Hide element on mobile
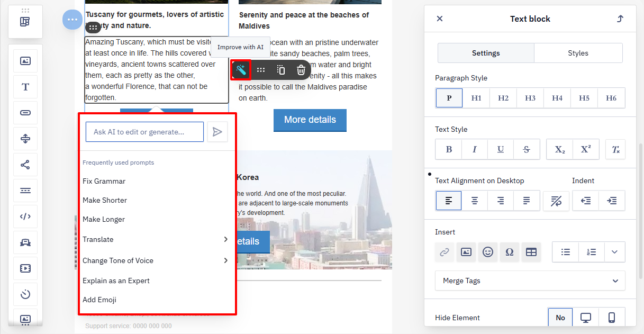Screen dimensions: 644x334 coord(612,318)
